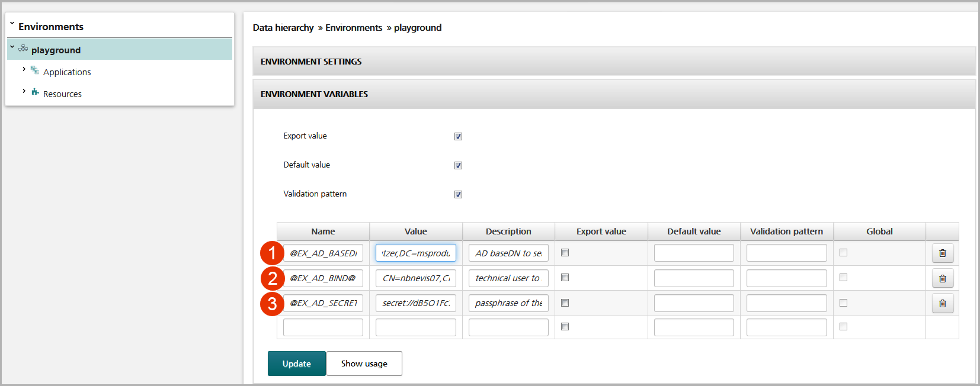The width and height of the screenshot is (980, 386).
Task: Collapse the ENVIRONMENT VARIABLES section header
Action: tap(614, 94)
